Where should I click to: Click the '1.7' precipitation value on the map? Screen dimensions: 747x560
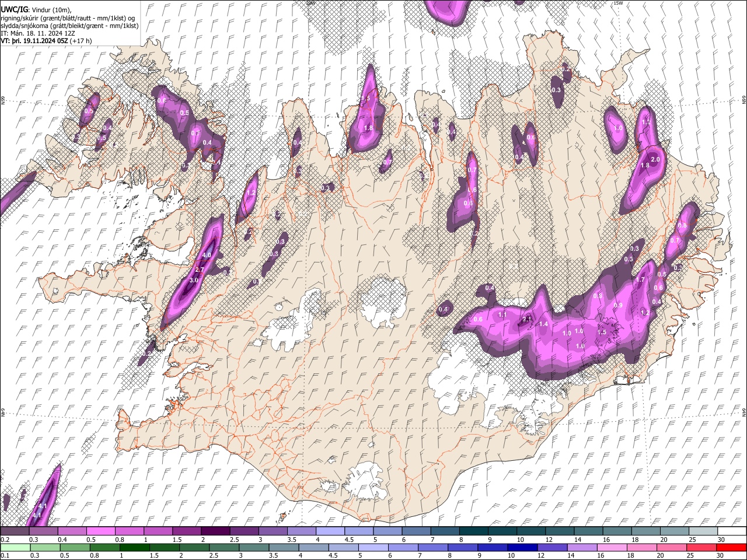[x=640, y=280]
